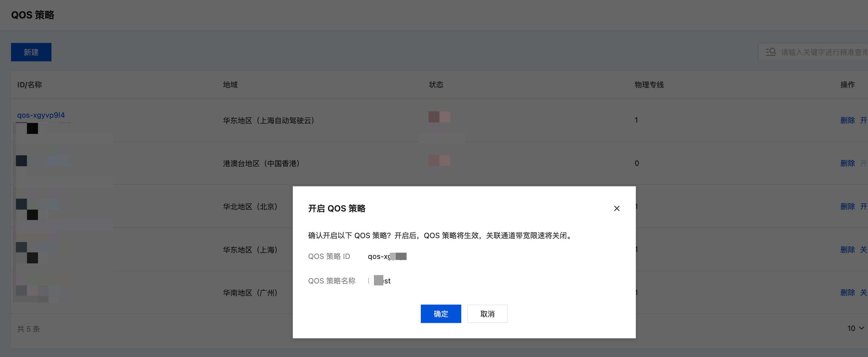Delete the 华东地区（上海） policy row
The image size is (868, 357).
(847, 250)
